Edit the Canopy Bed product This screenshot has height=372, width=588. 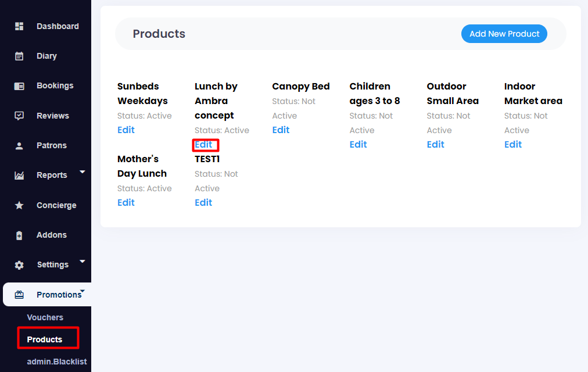tap(281, 130)
